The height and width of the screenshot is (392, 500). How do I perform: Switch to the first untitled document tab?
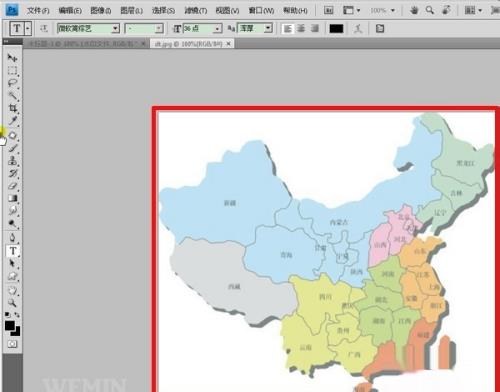point(83,44)
